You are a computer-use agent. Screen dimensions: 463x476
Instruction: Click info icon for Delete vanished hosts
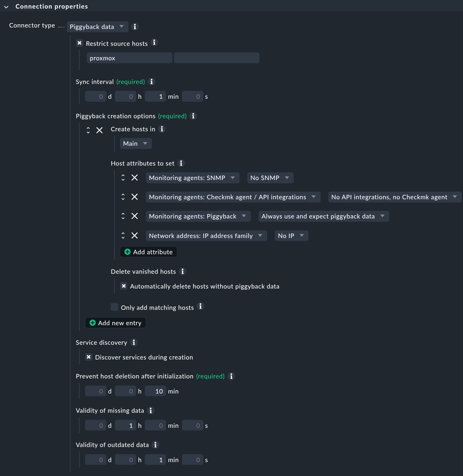click(183, 271)
